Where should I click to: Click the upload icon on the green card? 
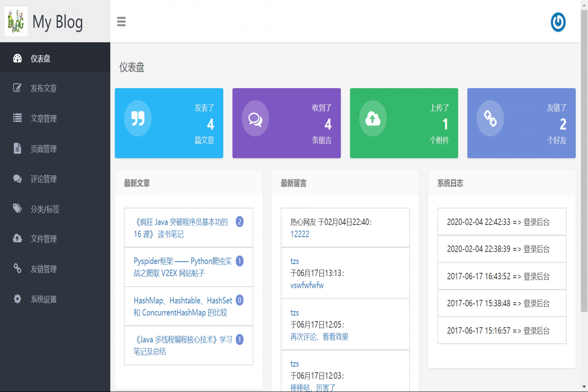tap(372, 118)
